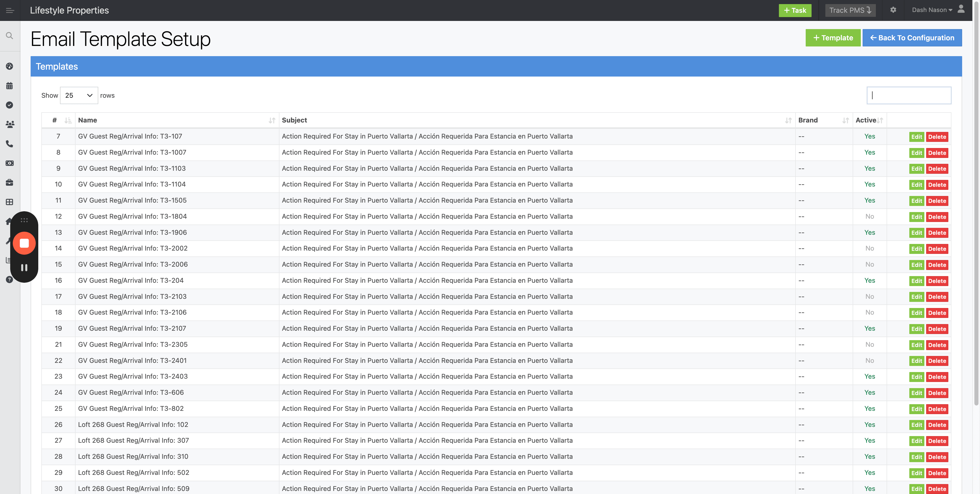Image resolution: width=980 pixels, height=494 pixels.
Task: Edit the T3-1007 template
Action: pos(916,153)
